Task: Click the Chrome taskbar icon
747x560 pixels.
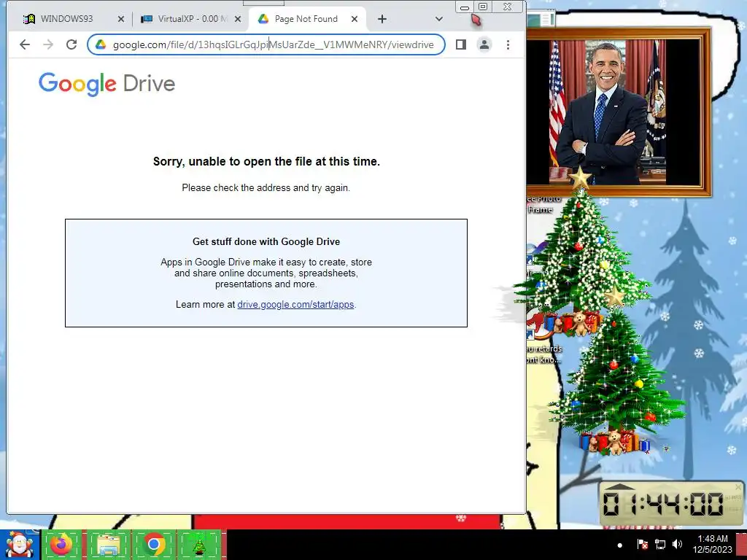Action: point(154,545)
